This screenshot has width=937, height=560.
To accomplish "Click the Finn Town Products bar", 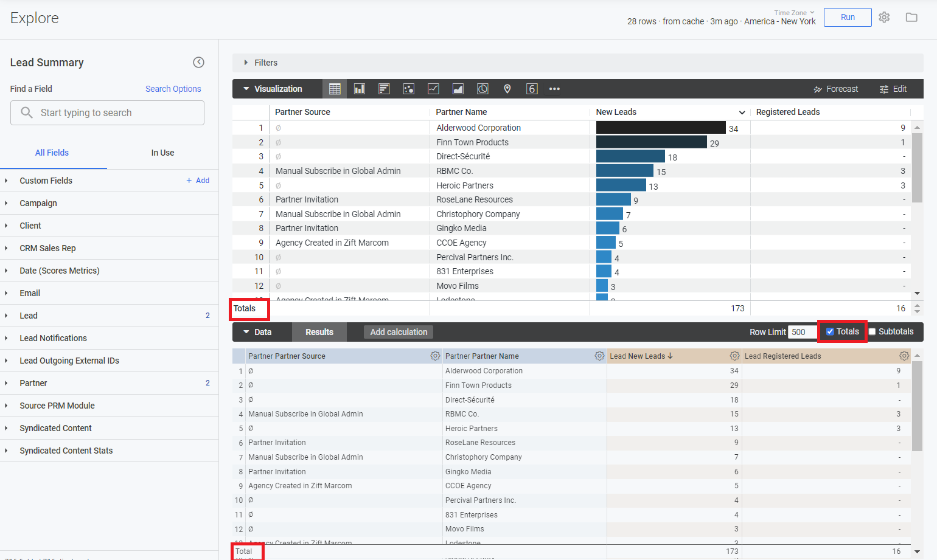I will click(651, 142).
